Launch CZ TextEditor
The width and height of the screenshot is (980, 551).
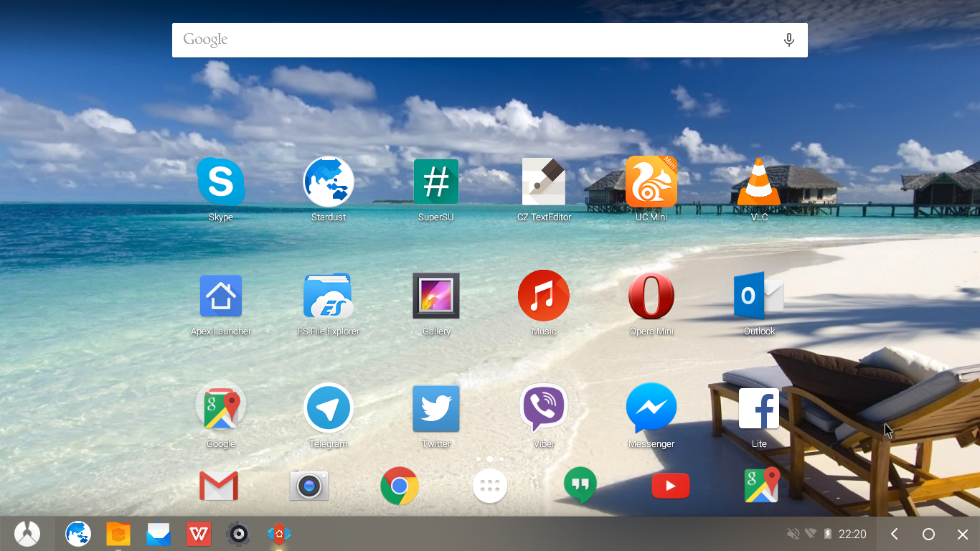click(x=544, y=182)
